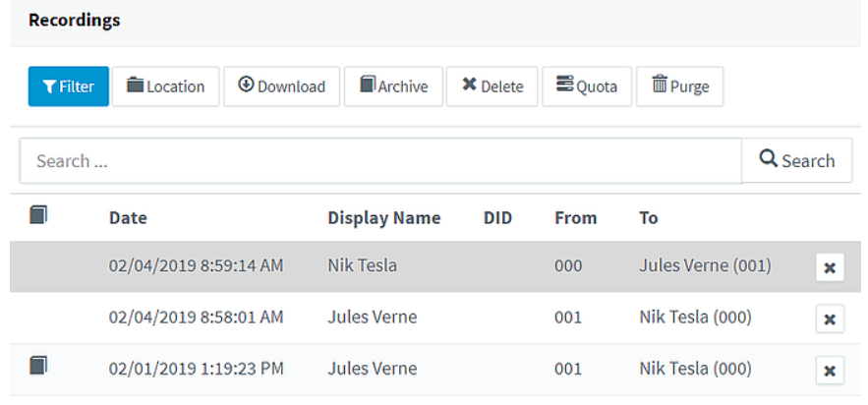This screenshot has width=868, height=405.
Task: Click the From column header
Action: coord(575,218)
